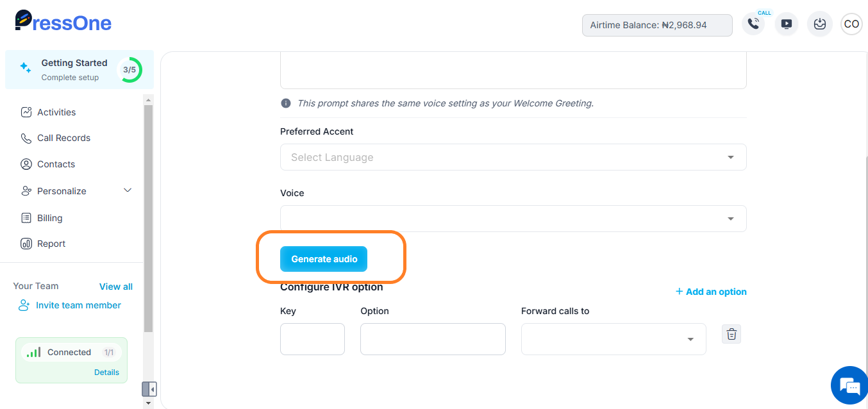Click the Key input field
This screenshot has height=409, width=868.
pyautogui.click(x=312, y=339)
